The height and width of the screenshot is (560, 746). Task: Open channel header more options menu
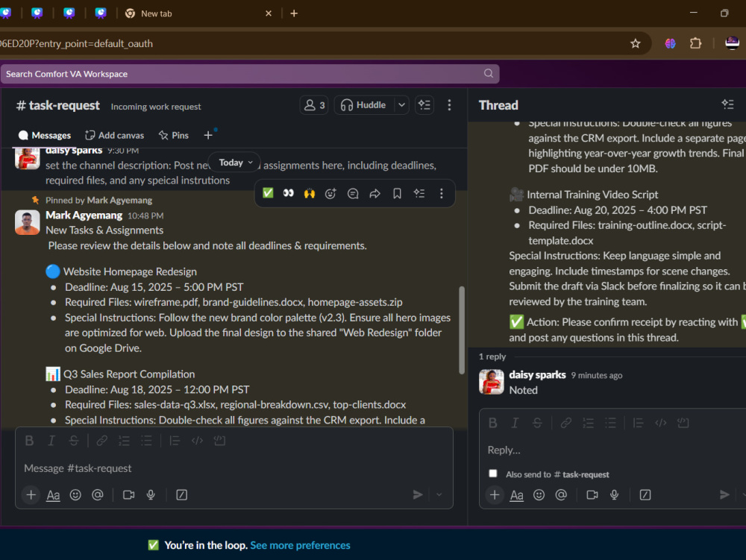tap(449, 105)
